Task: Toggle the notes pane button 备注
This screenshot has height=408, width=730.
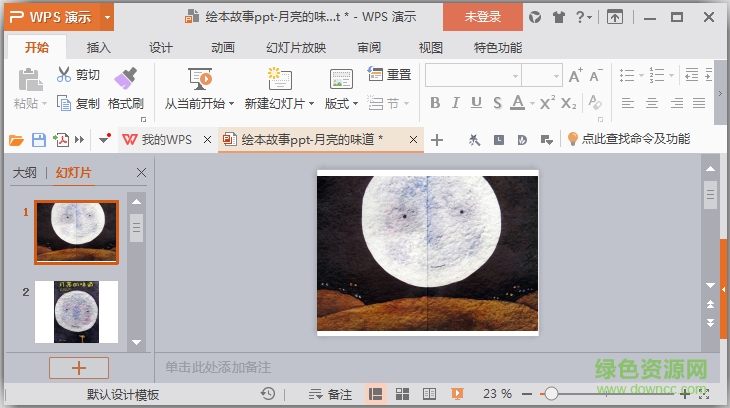Action: (330, 394)
